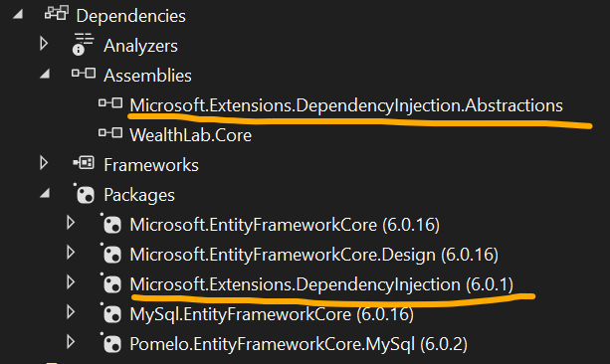The image size is (610, 364).
Task: Click the Packages node icon
Action: (x=85, y=193)
